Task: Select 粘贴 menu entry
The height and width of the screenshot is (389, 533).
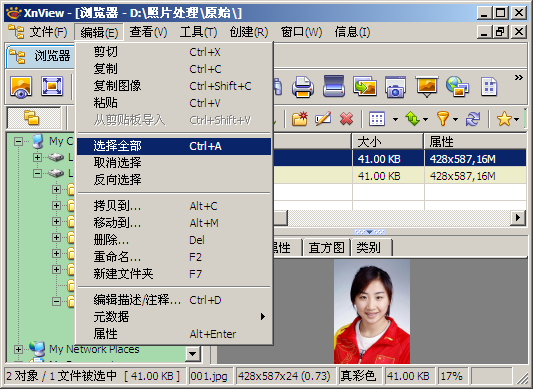Action: (x=174, y=103)
